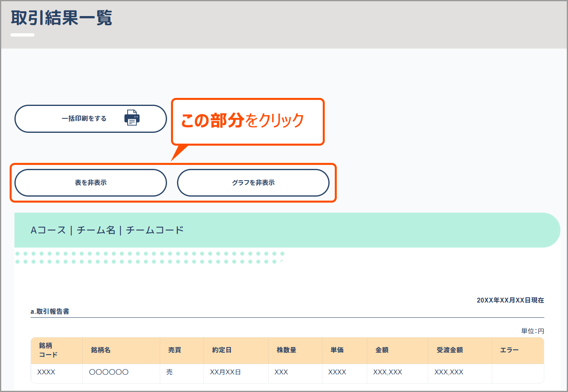568x392 pixels.
Task: Click the Aコース | チーム名 | チームコード banner
Action: (x=287, y=230)
